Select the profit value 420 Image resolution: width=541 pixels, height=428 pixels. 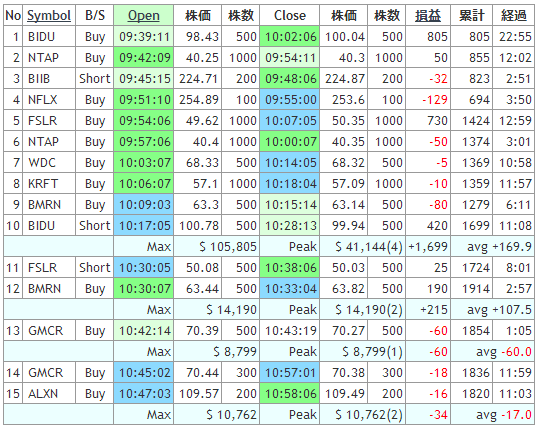pos(437,226)
